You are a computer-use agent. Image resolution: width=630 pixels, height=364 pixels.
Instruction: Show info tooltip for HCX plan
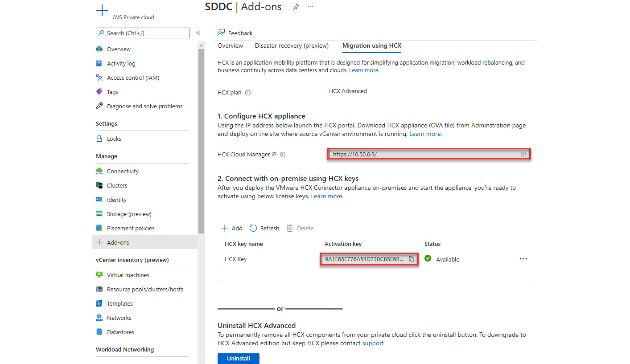248,93
